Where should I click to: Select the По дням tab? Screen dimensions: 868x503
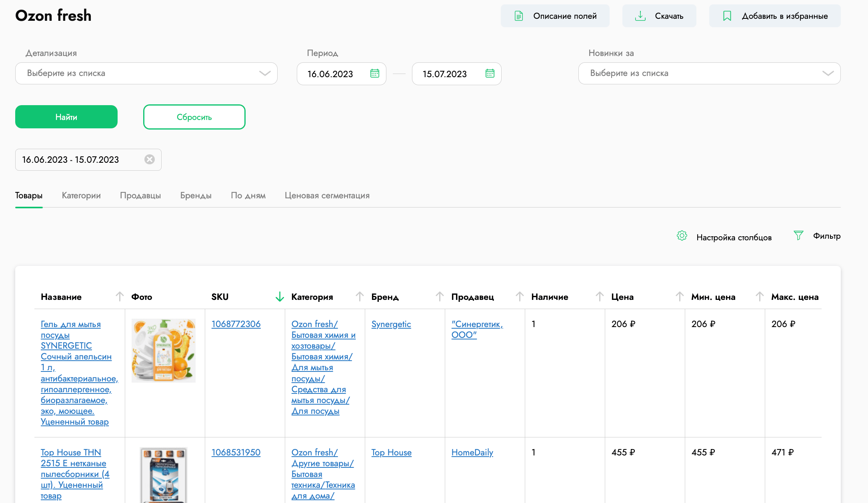pos(248,196)
